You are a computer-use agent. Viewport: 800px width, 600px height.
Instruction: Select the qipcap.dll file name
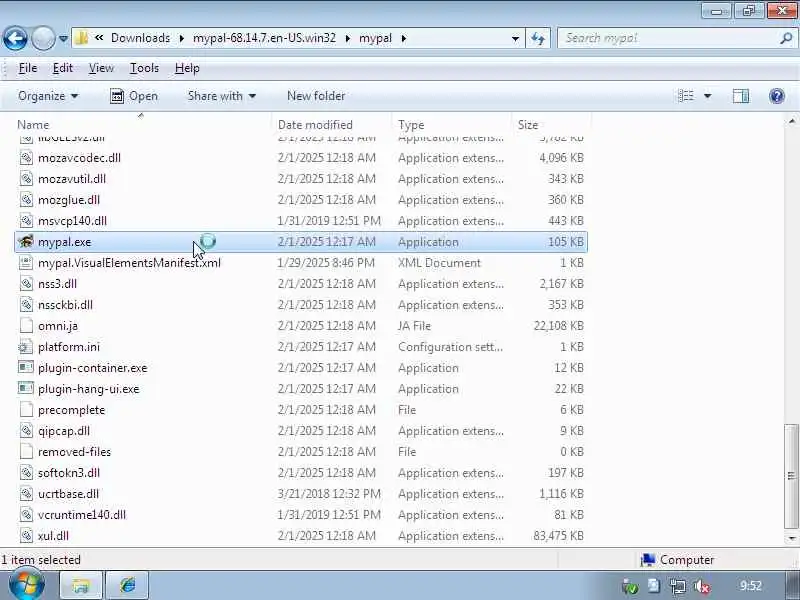tap(64, 431)
